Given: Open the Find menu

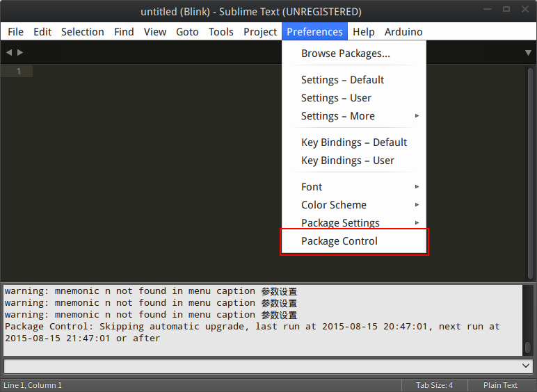Looking at the screenshot, I should [x=124, y=32].
